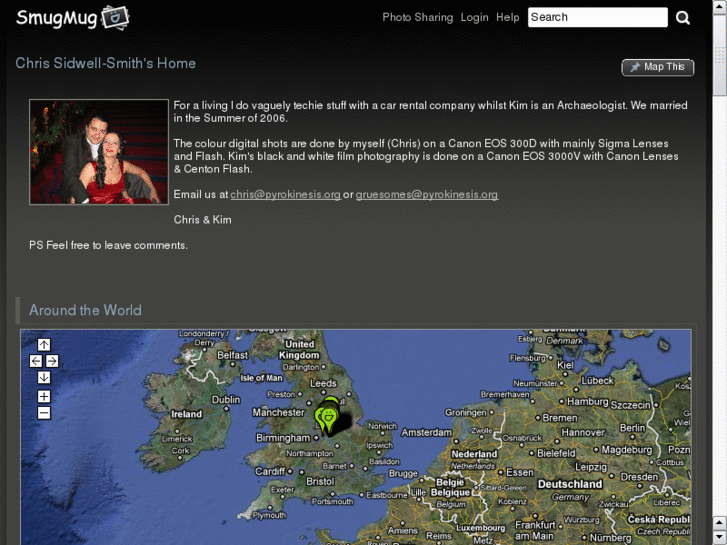Pan the map down with arrow

pos(44,377)
